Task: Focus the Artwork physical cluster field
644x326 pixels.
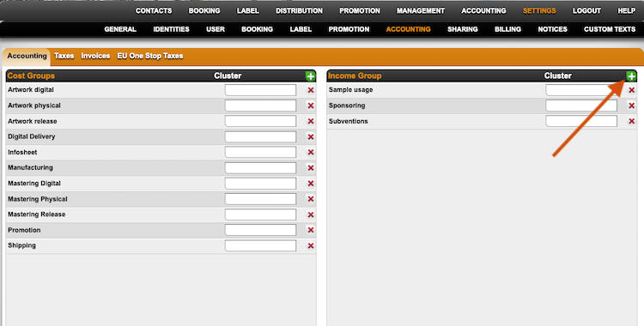Action: [x=260, y=106]
